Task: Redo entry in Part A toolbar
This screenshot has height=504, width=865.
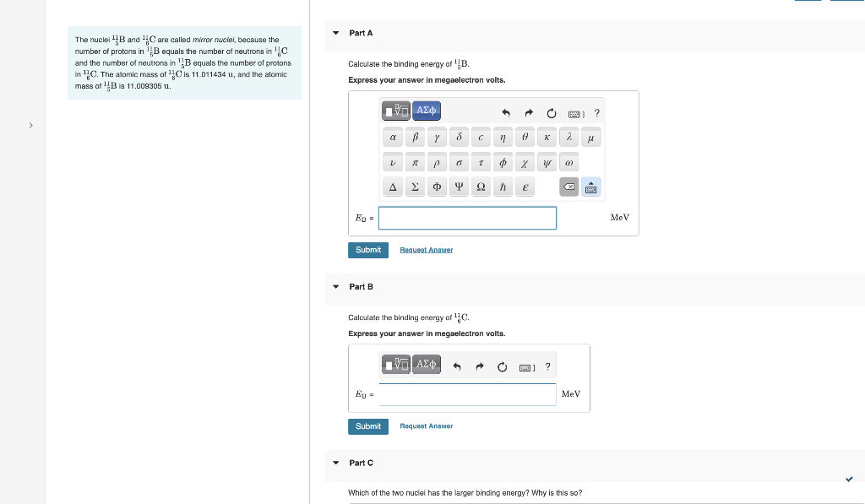Action: [x=529, y=113]
